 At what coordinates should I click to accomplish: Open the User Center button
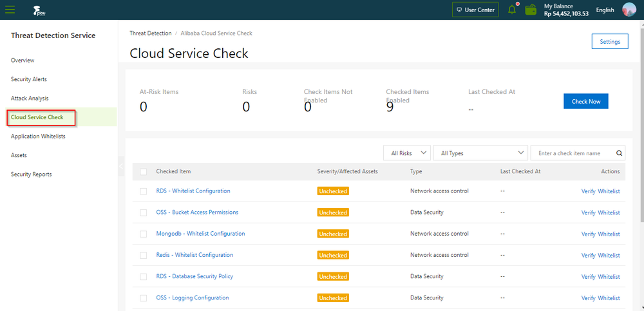point(476,10)
